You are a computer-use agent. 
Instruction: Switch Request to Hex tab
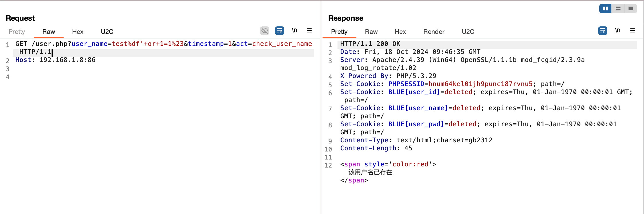point(78,32)
